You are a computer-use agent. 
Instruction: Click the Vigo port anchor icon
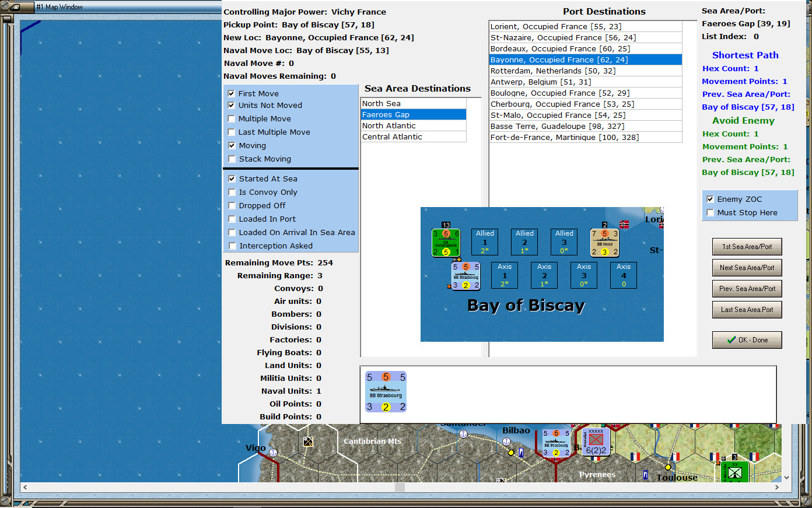[x=272, y=452]
